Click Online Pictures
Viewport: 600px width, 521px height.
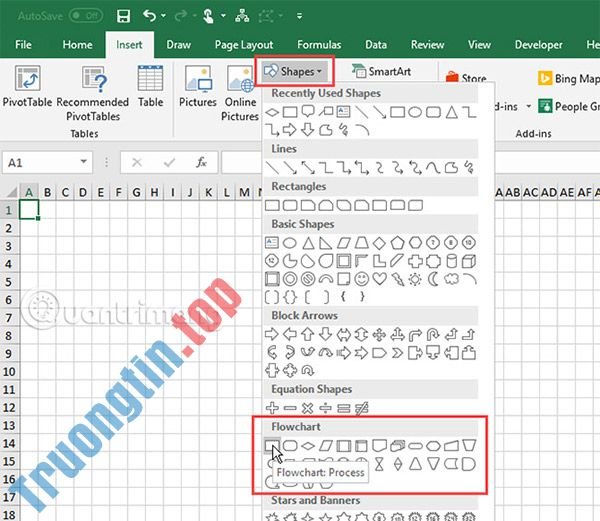(240, 94)
